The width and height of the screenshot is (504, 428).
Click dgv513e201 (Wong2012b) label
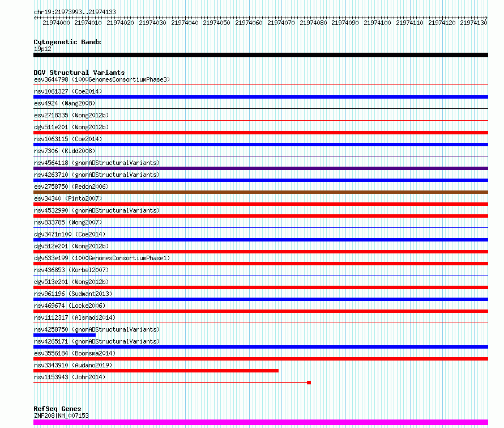click(71, 282)
